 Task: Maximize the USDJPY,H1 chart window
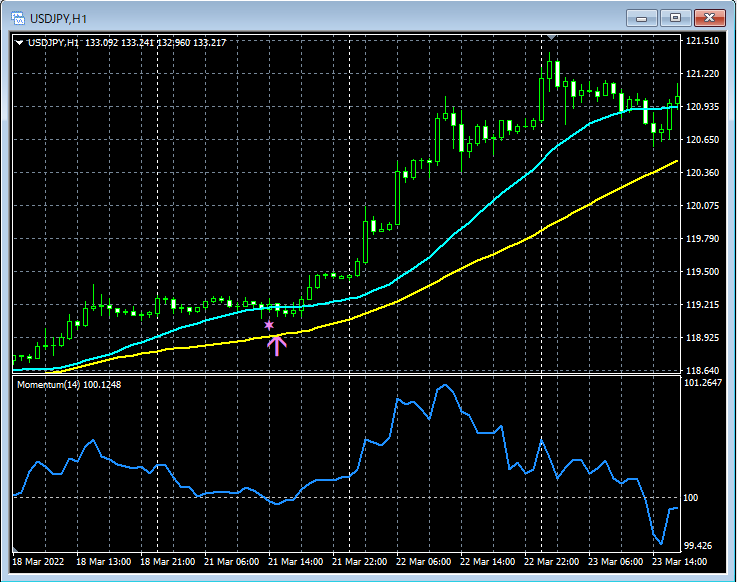(675, 18)
